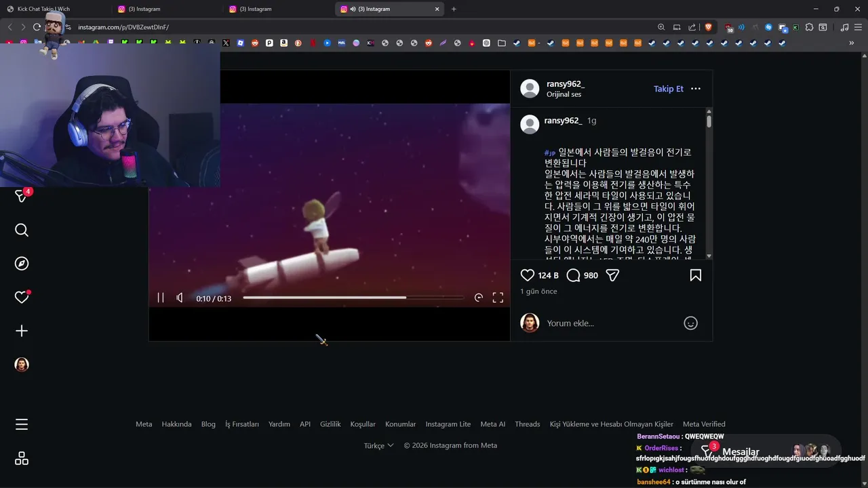Viewport: 868px width, 488px height.
Task: Open the post's three-dot options menu
Action: click(695, 89)
